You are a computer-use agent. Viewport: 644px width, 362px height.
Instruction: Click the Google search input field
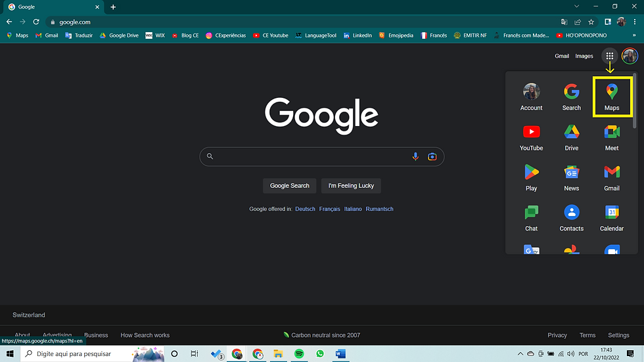coord(321,156)
